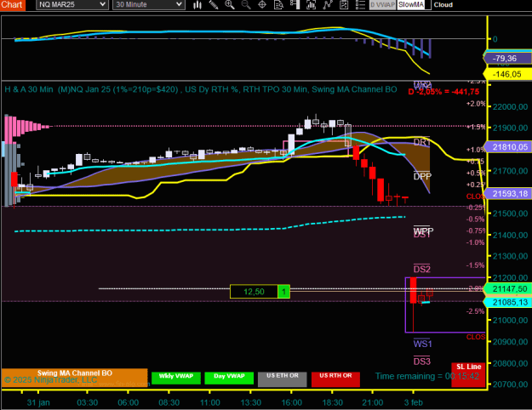Click the D -2,05% = -441,75 readout

tap(443, 92)
